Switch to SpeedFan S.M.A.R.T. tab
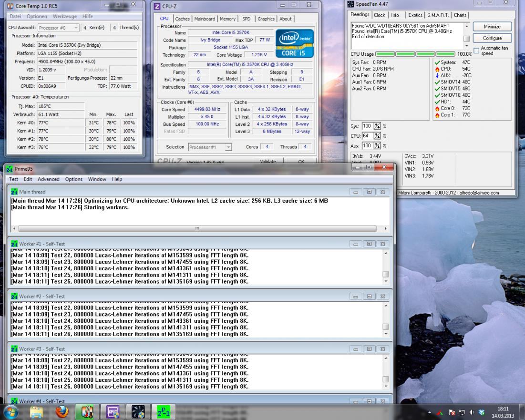Screen dimensions: 525x420 click(x=438, y=15)
